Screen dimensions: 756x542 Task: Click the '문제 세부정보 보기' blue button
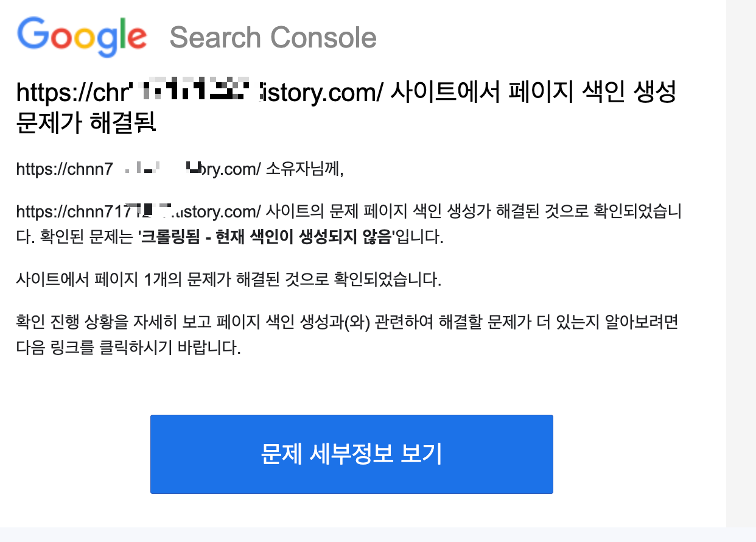click(351, 454)
